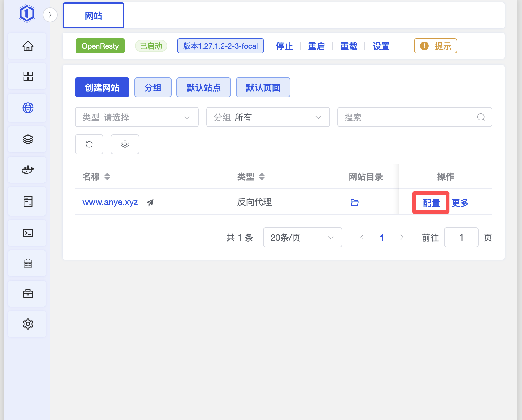The image size is (522, 420).
Task: Open the scheduled tasks calendar icon
Action: pyautogui.click(x=28, y=263)
